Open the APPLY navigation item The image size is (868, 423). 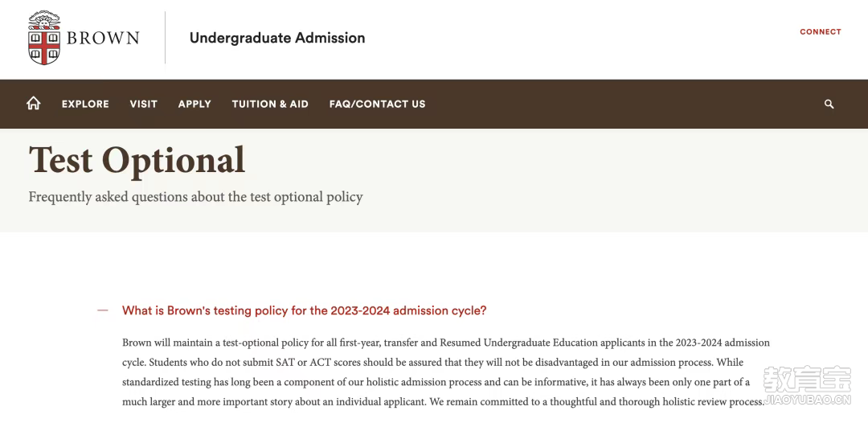[x=194, y=104]
